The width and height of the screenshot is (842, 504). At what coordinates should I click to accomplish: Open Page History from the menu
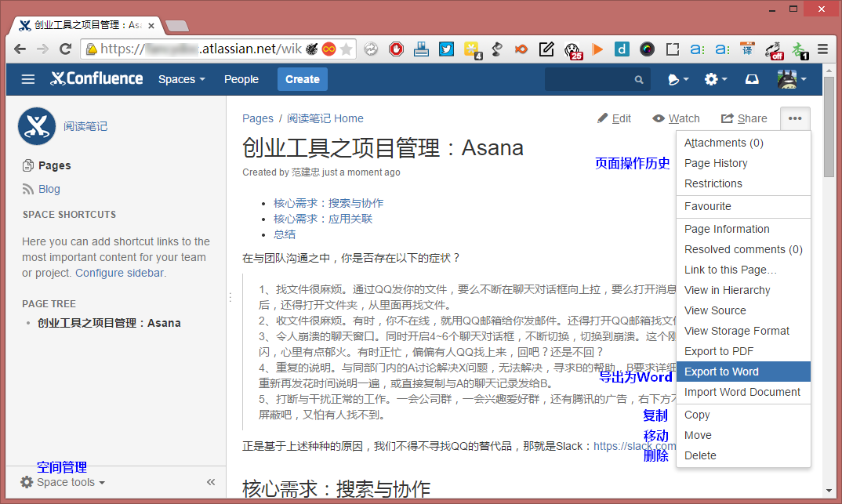tap(743, 163)
